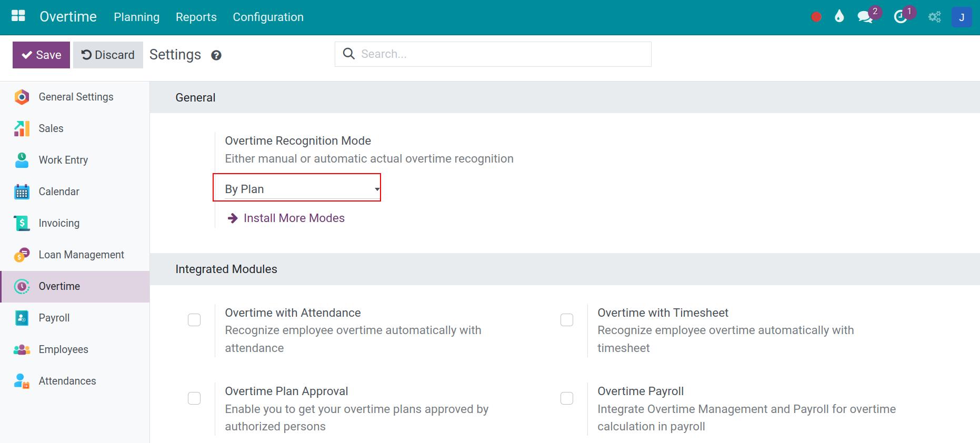
Task: Open the Overtime Recognition Mode dropdown
Action: [297, 189]
